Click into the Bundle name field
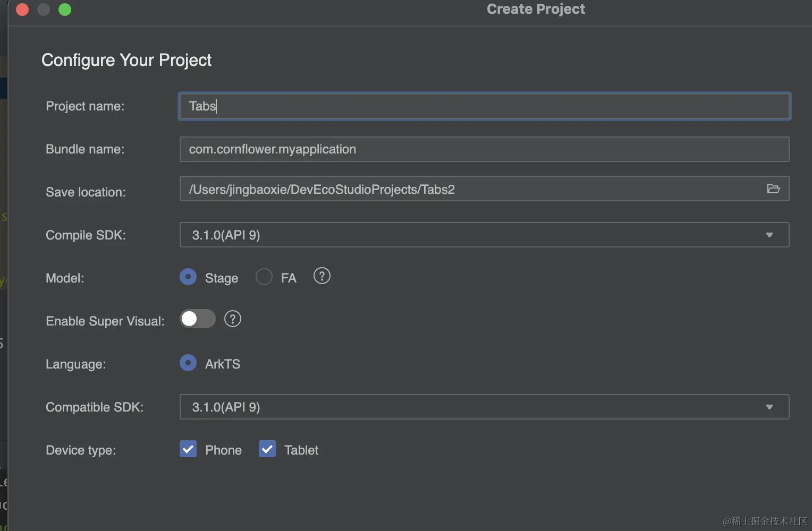Image resolution: width=812 pixels, height=531 pixels. 484,149
